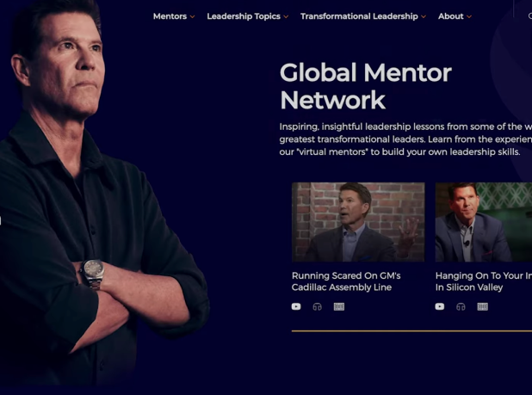Open transcript icon under Cadillac Assembly Line card
The image size is (532, 395).
[x=339, y=307]
